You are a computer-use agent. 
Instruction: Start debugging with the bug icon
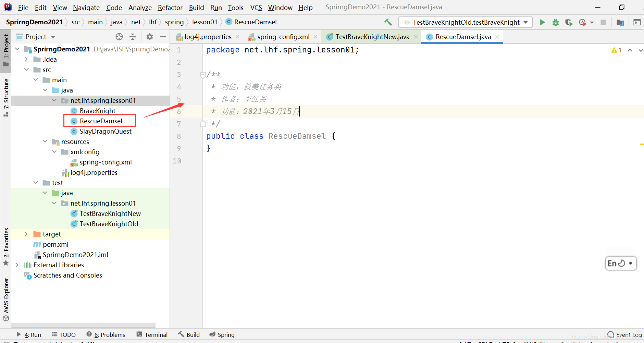556,22
